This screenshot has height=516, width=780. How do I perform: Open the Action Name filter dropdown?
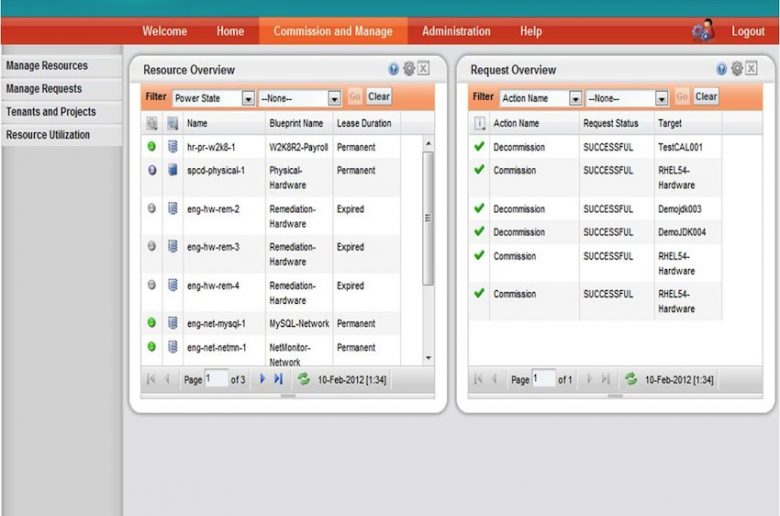pos(576,99)
